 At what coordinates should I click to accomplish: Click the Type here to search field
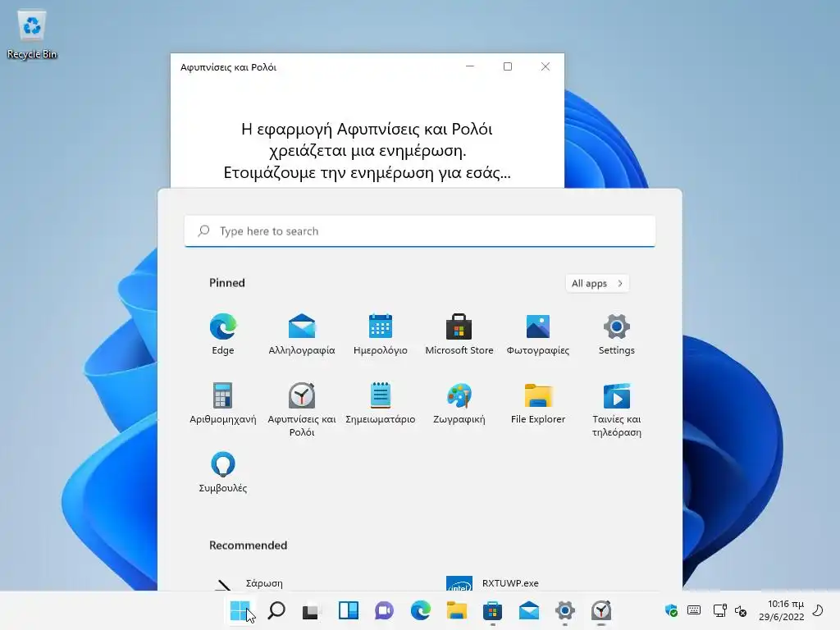point(419,231)
